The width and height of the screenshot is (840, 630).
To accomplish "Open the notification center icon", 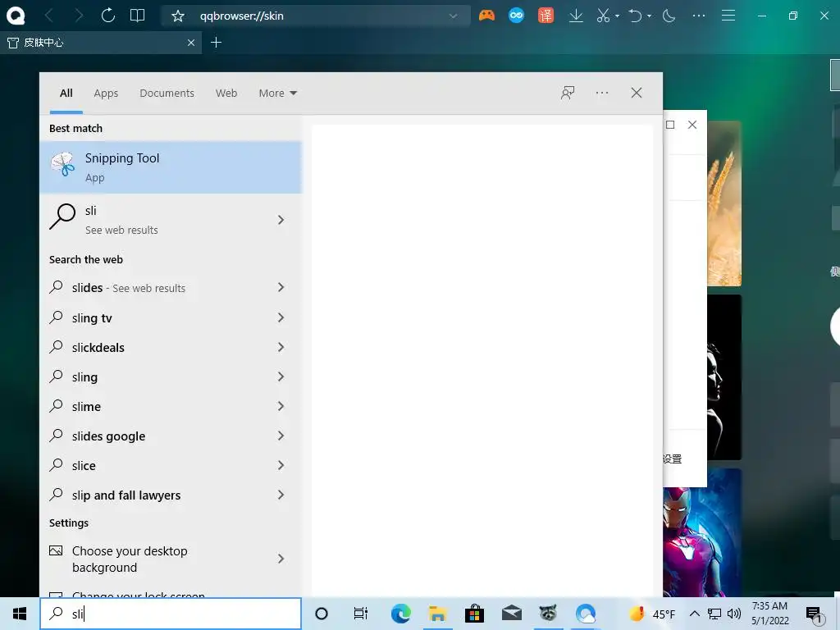I will 814,614.
